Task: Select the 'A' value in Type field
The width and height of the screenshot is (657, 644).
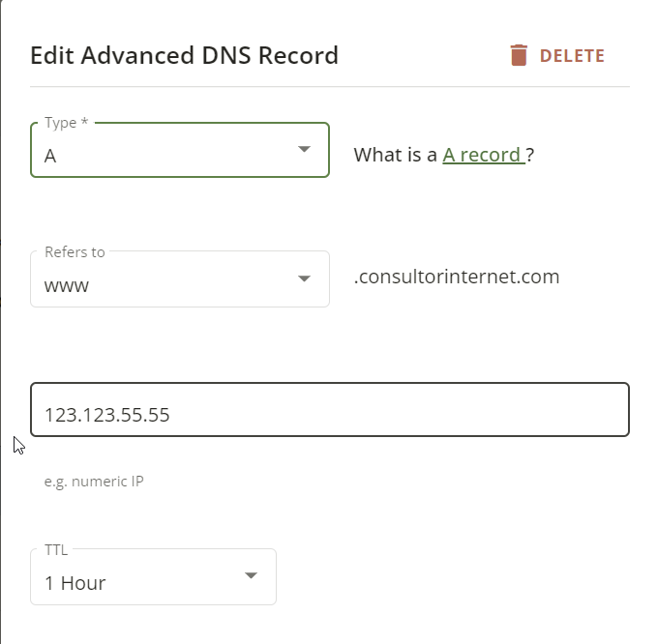Action: pos(50,157)
